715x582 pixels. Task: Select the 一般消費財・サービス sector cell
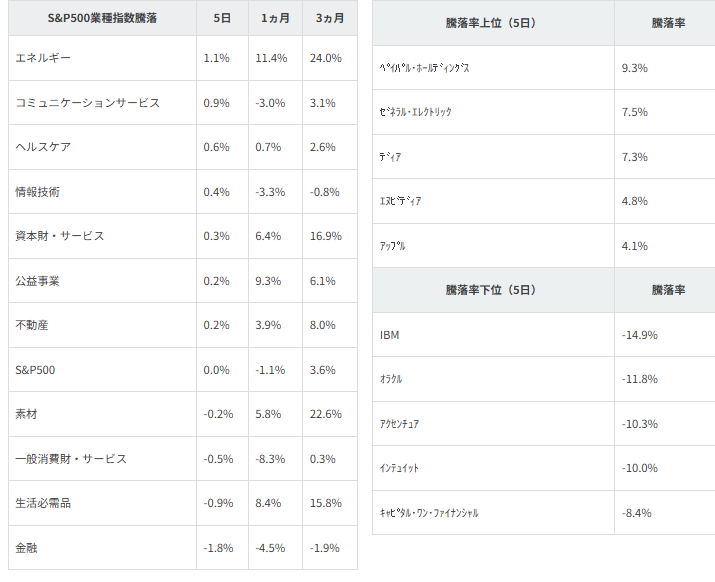71,459
